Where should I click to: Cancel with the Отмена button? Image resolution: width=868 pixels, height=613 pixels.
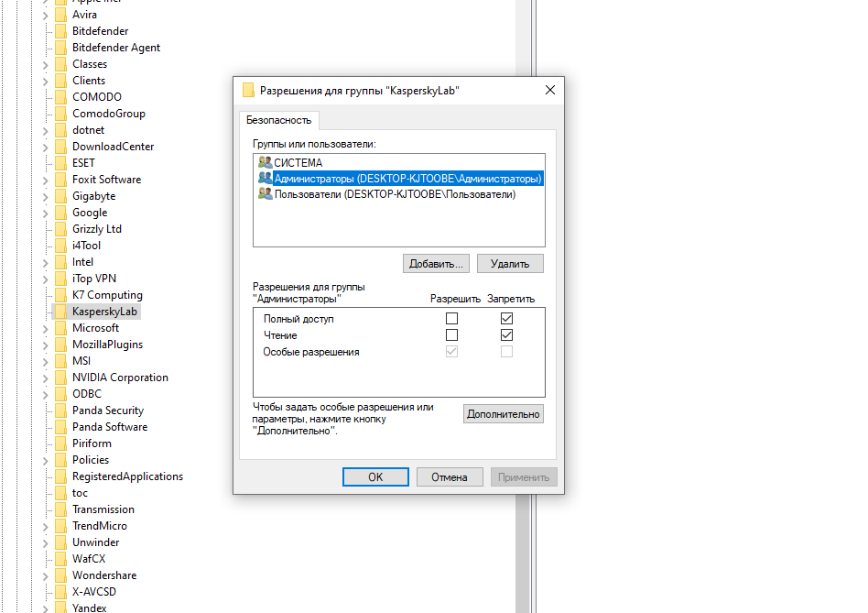click(x=450, y=476)
